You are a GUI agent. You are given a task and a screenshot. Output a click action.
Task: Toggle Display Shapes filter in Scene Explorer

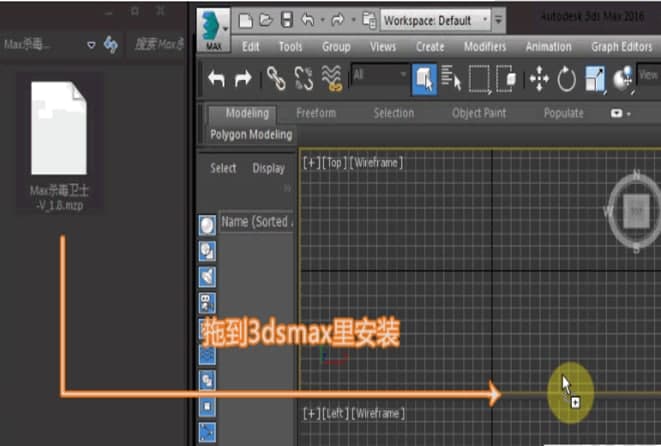(207, 251)
